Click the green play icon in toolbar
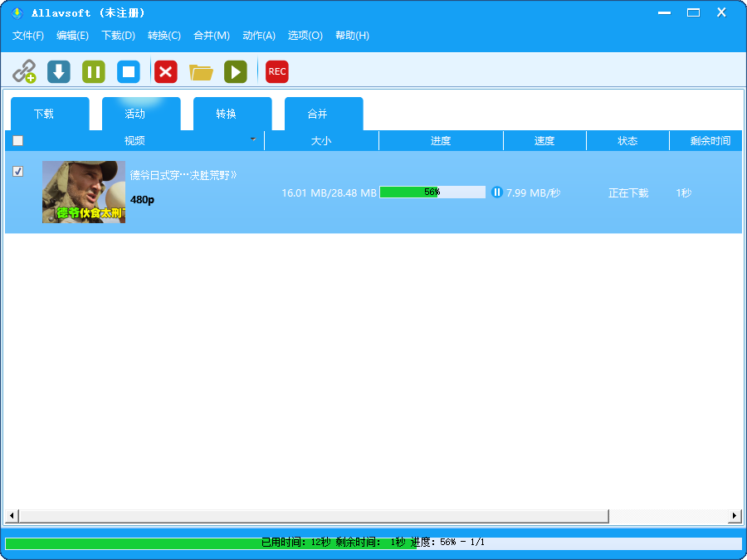 pyautogui.click(x=235, y=71)
